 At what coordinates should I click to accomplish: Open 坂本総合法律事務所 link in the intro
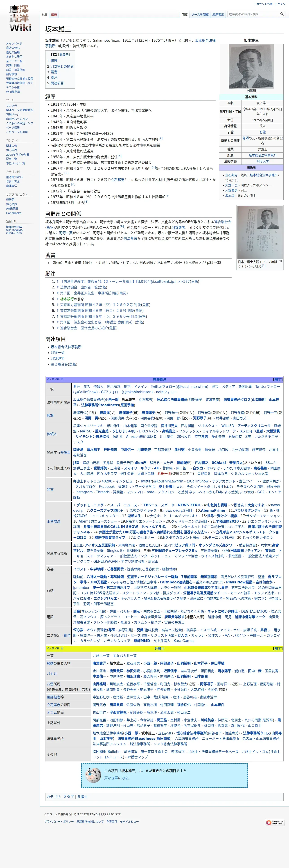click(131, 43)
